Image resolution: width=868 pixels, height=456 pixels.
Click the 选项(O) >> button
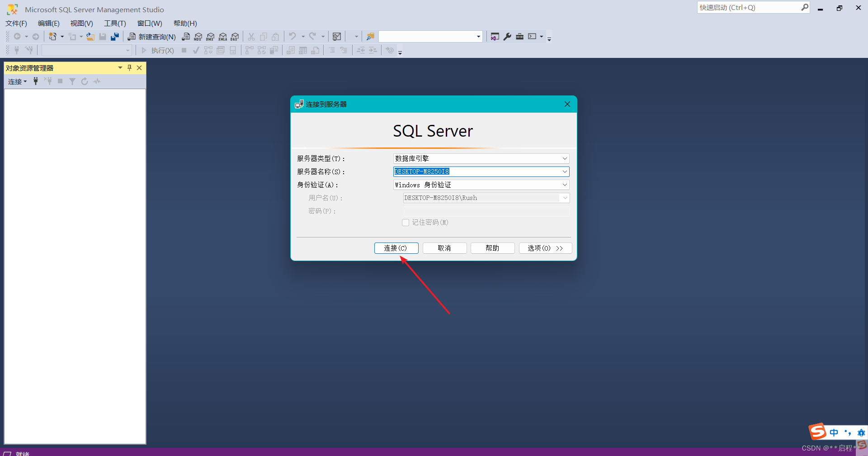click(545, 248)
